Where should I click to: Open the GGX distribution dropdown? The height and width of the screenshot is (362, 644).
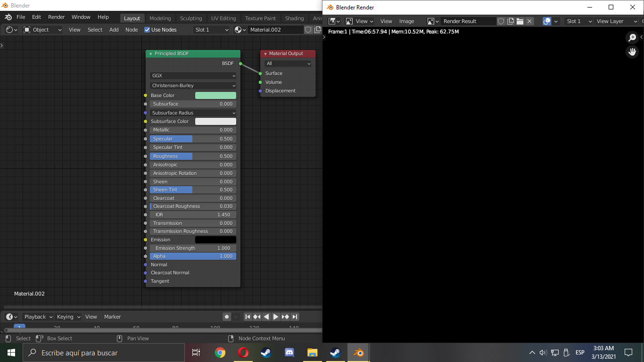[x=193, y=75]
